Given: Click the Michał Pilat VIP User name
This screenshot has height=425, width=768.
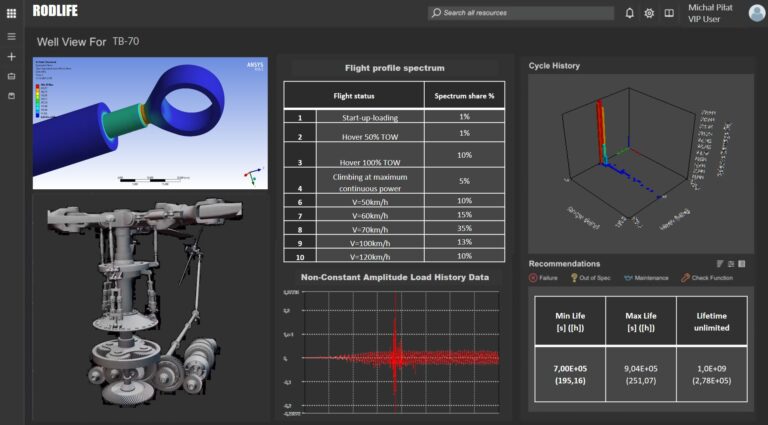Looking at the screenshot, I should point(709,13).
